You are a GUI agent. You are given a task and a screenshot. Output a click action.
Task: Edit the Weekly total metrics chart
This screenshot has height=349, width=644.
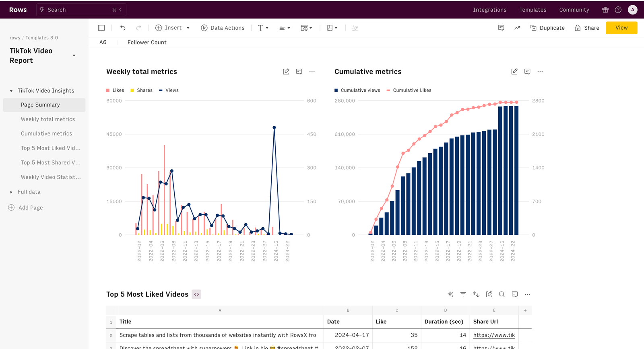286,72
